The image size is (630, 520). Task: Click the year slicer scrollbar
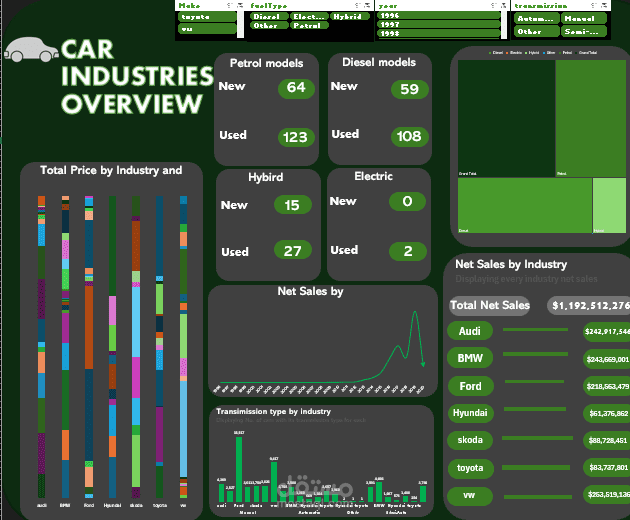[x=504, y=24]
